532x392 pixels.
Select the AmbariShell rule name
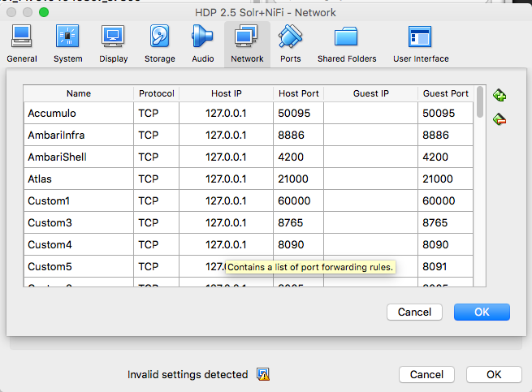coord(79,157)
